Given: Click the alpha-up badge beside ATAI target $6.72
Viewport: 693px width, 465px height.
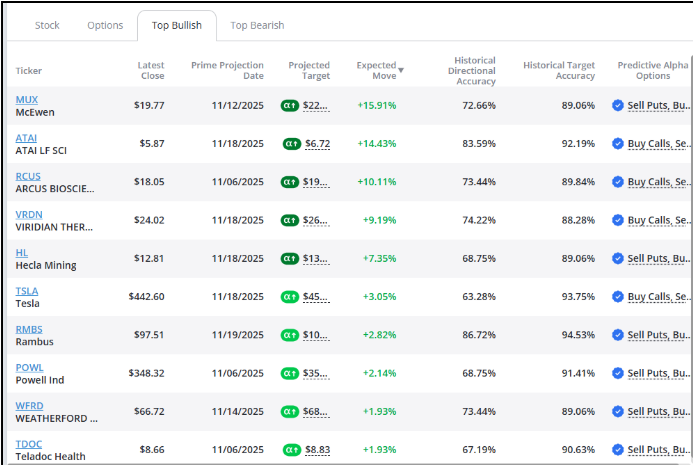Looking at the screenshot, I should 292,144.
